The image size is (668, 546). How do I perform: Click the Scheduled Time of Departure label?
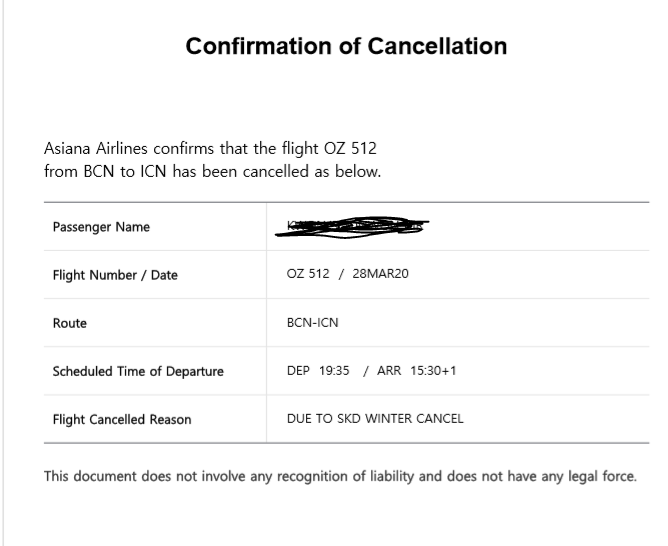point(138,371)
